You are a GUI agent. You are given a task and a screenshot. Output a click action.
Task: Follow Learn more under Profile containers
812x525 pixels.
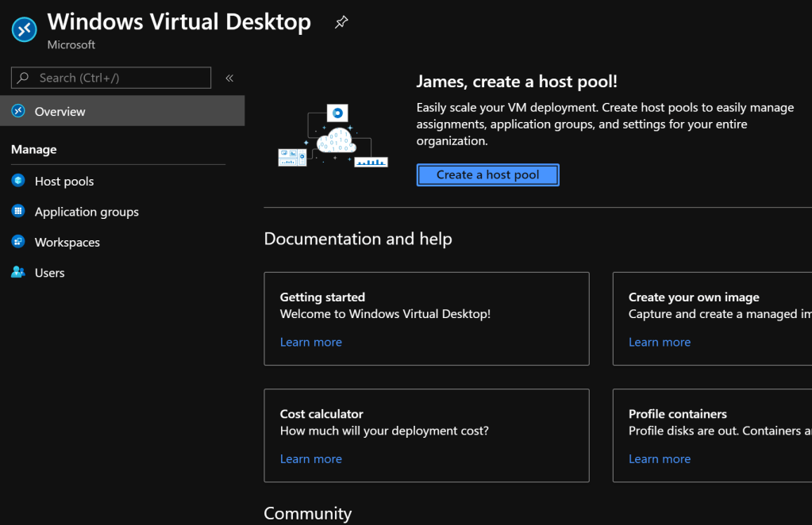point(660,458)
